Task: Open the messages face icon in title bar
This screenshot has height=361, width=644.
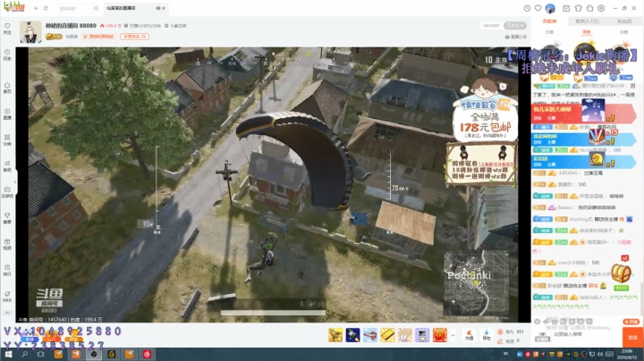Action: coord(589,8)
